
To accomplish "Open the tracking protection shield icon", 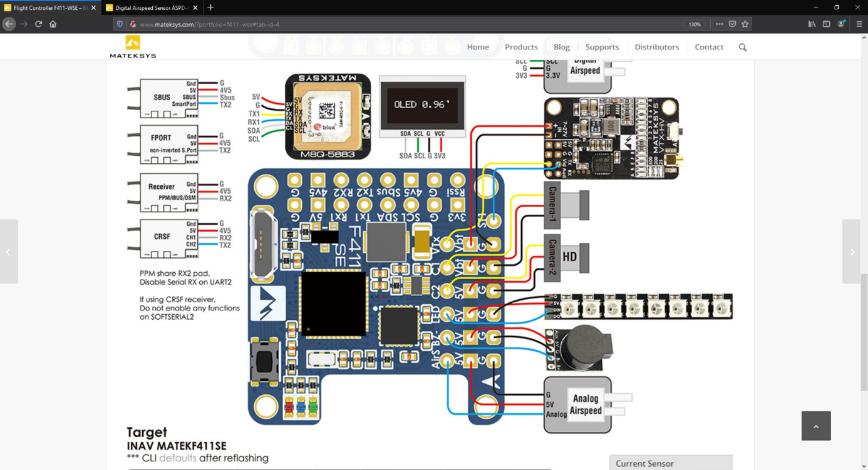I will (120, 24).
